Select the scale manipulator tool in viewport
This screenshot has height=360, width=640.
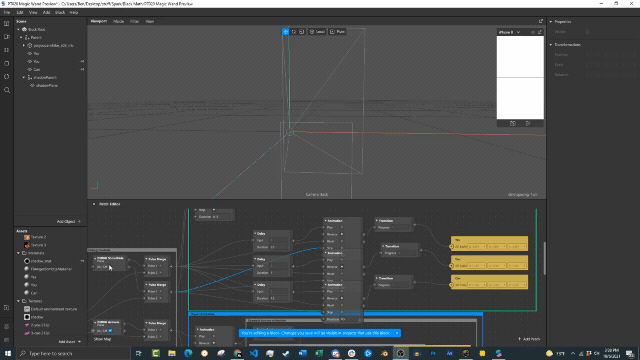tap(302, 32)
